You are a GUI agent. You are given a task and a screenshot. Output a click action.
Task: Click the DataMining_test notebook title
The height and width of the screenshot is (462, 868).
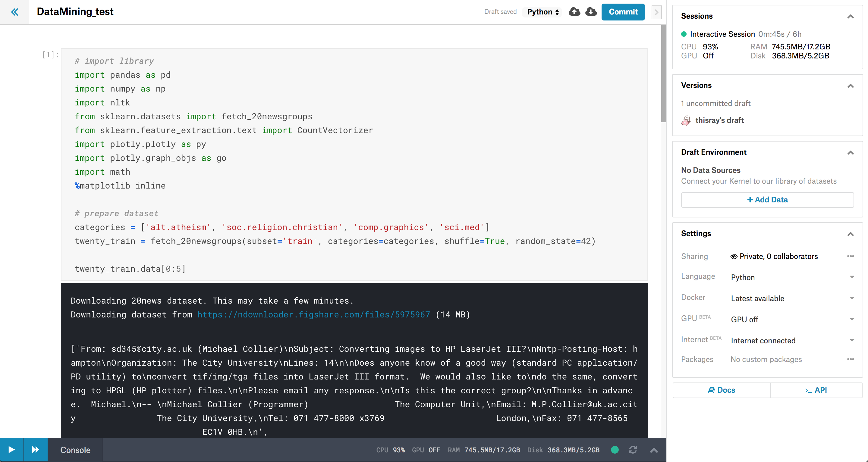pyautogui.click(x=75, y=12)
